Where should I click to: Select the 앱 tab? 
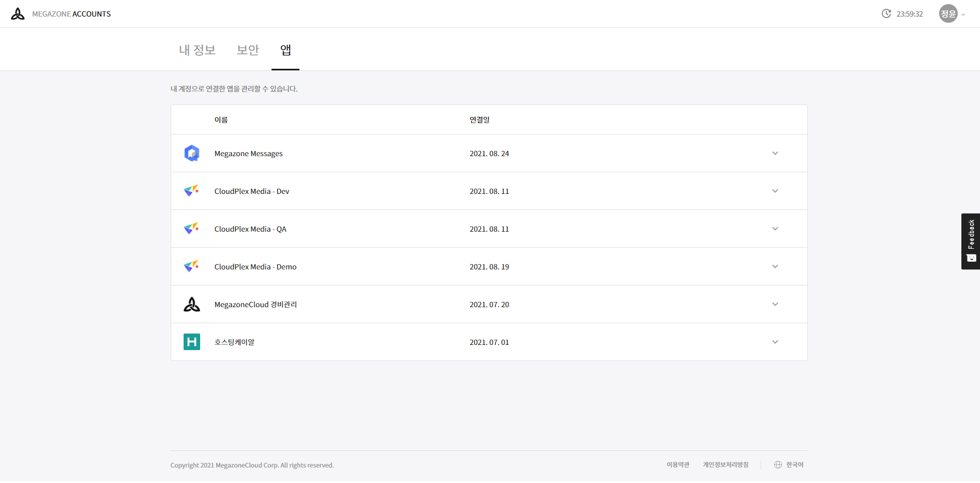[285, 50]
